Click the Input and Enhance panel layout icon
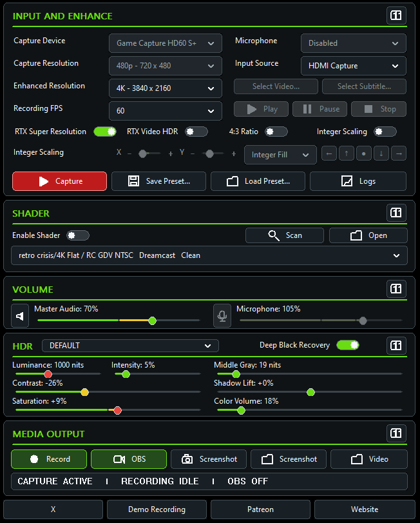The image size is (420, 523). pos(396,15)
